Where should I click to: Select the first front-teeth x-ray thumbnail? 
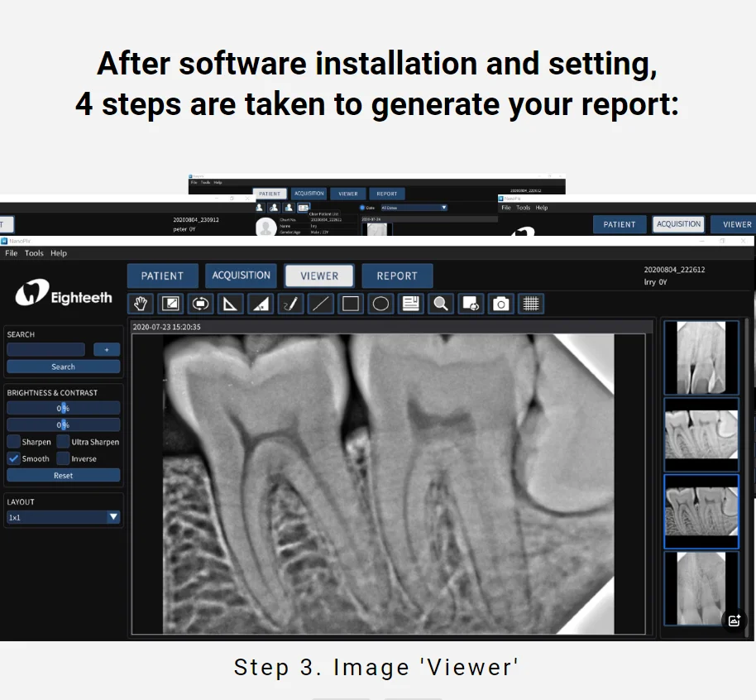[701, 358]
